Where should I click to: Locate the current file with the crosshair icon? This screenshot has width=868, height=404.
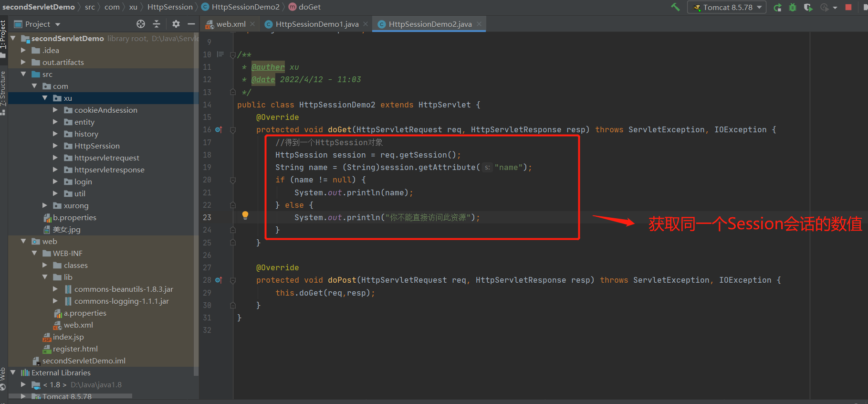click(x=141, y=24)
